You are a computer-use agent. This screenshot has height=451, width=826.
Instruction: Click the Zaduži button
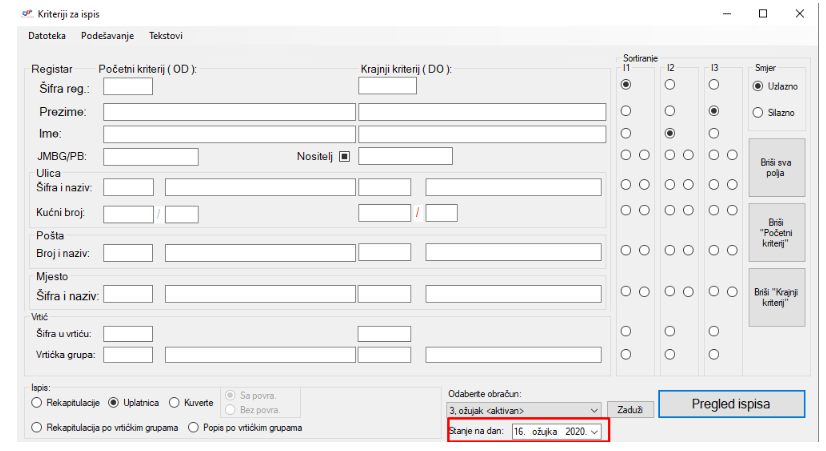[x=630, y=410]
